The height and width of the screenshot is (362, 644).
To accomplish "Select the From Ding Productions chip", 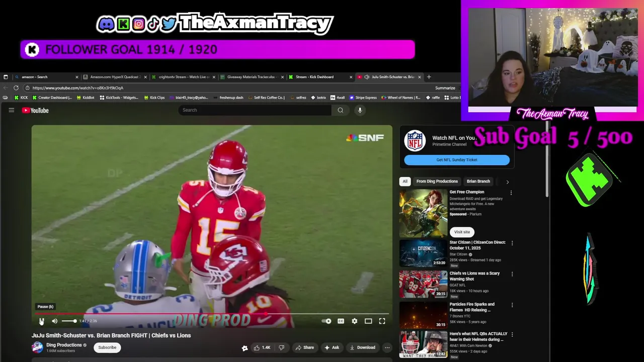I will [437, 182].
